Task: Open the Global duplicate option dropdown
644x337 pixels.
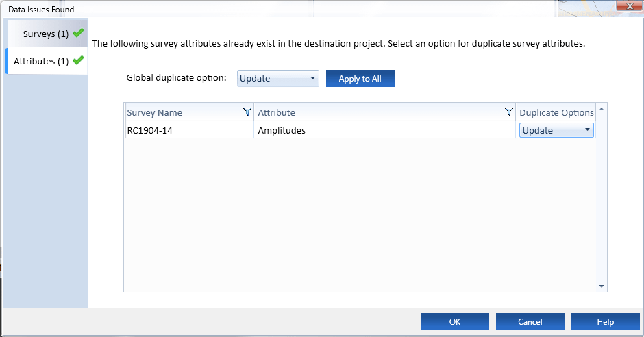Action: [x=278, y=78]
